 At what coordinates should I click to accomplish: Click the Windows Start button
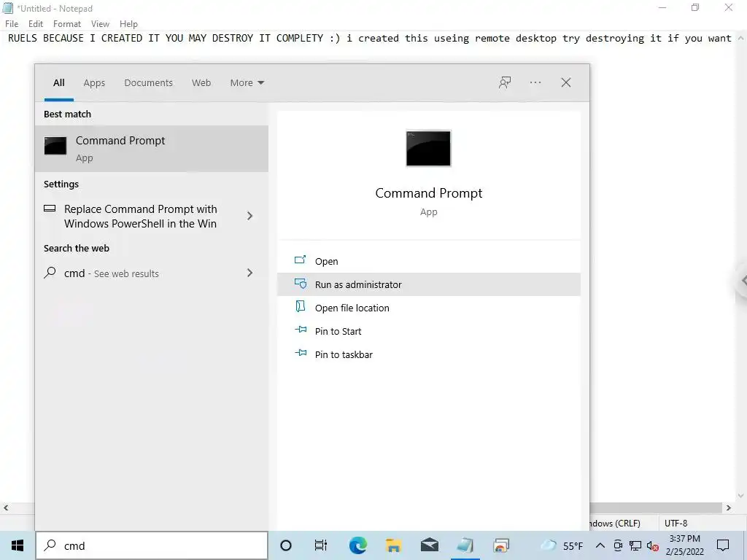(x=18, y=545)
